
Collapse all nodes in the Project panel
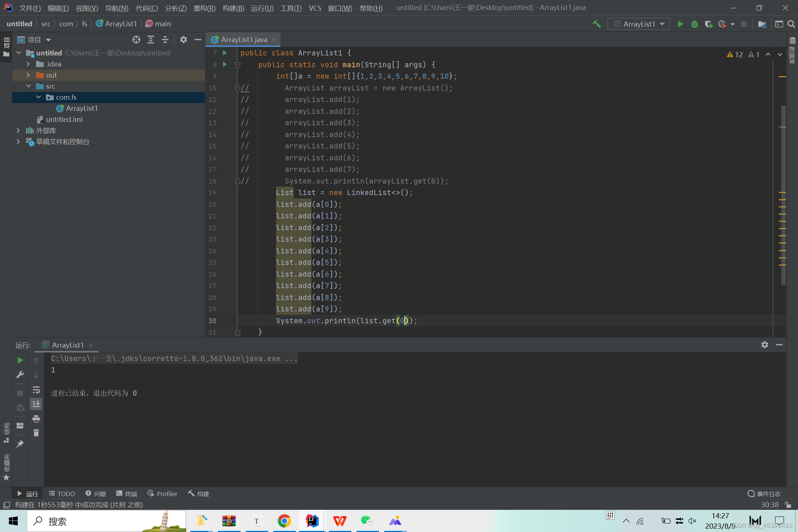(165, 40)
